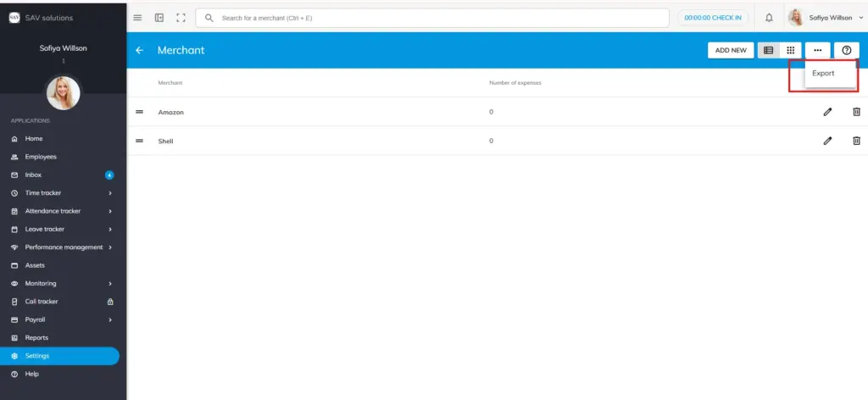Click the SAV solutions logo icon

click(x=14, y=18)
